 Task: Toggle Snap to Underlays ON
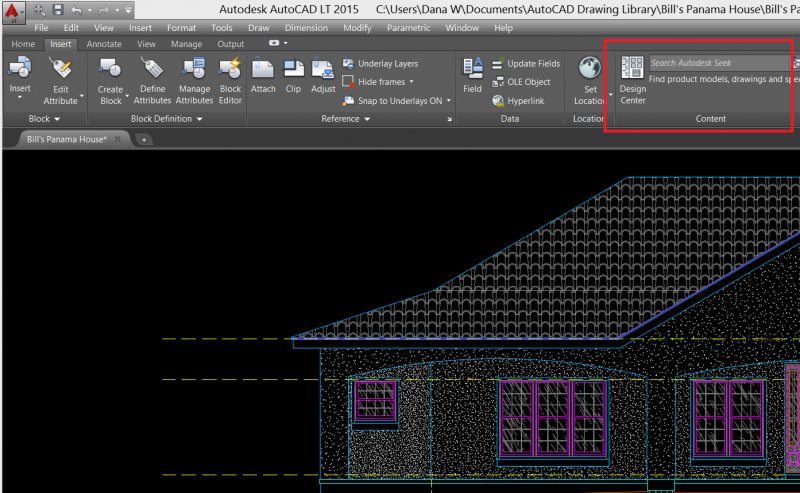(398, 101)
